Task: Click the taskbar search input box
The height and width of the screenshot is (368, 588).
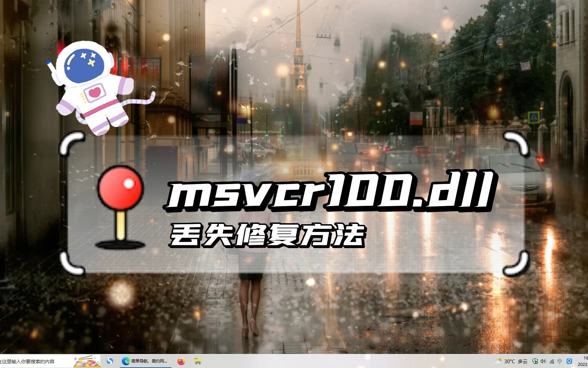Action: pos(50,361)
